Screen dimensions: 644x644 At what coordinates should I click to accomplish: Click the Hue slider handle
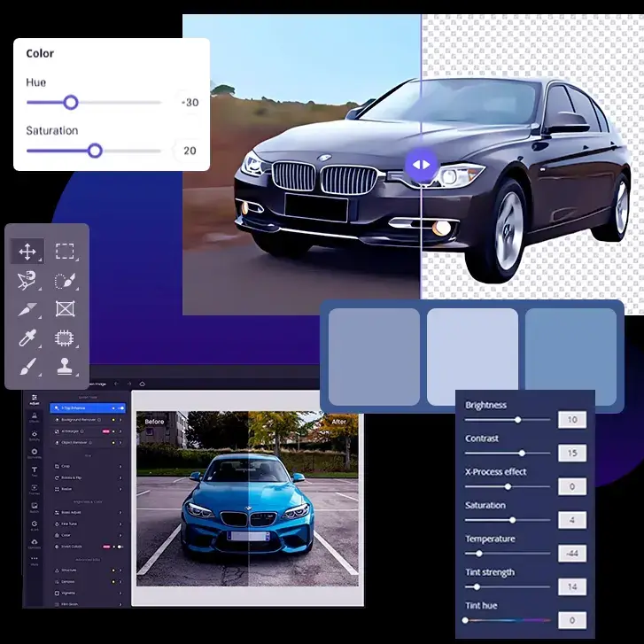71,102
